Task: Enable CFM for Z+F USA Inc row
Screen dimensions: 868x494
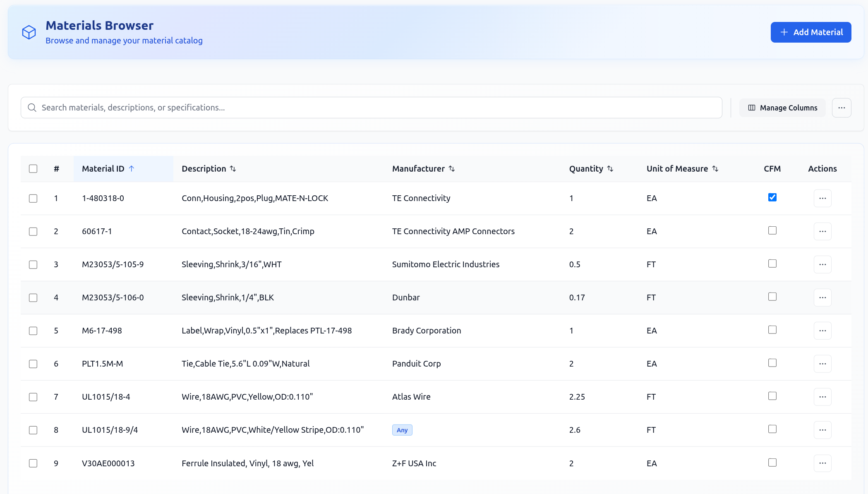Action: (772, 463)
